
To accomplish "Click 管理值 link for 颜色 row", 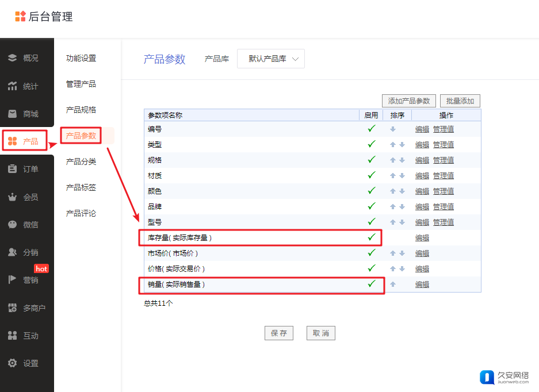I will [443, 191].
